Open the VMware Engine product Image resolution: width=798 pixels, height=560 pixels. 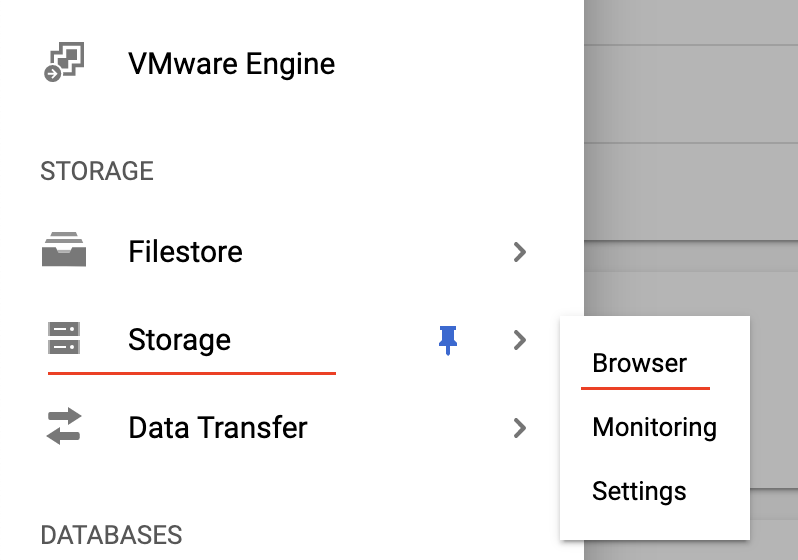[x=232, y=64]
